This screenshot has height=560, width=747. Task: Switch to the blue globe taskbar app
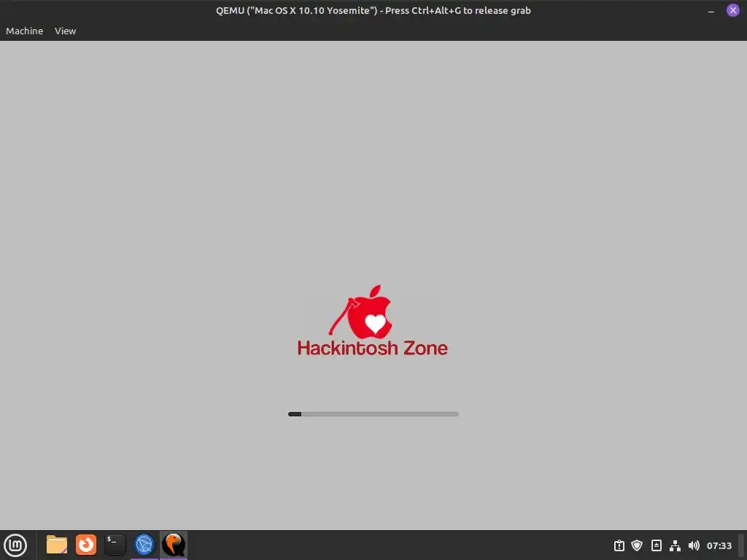(x=144, y=545)
